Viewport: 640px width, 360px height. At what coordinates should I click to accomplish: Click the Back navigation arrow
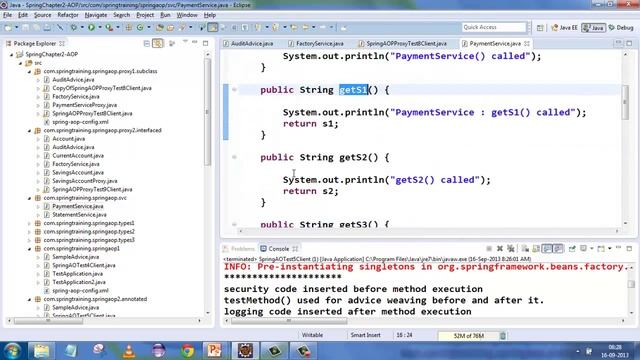pyautogui.click(x=305, y=27)
